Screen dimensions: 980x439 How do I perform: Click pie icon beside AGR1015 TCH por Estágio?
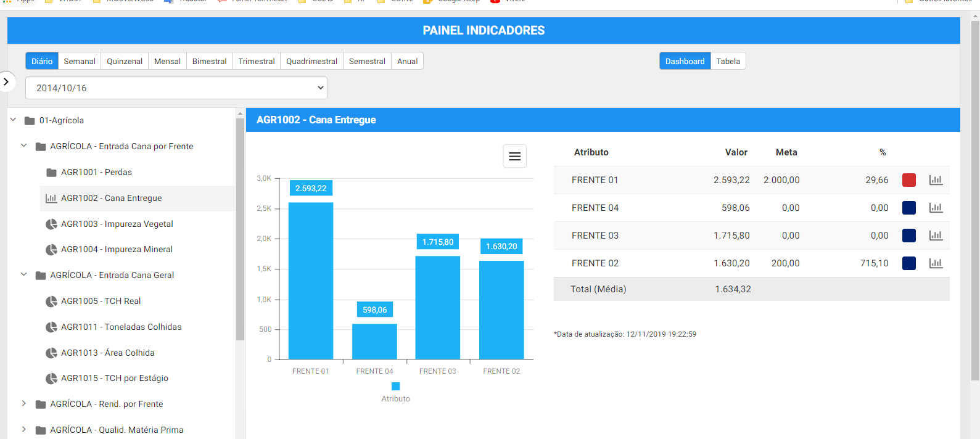[x=51, y=379]
